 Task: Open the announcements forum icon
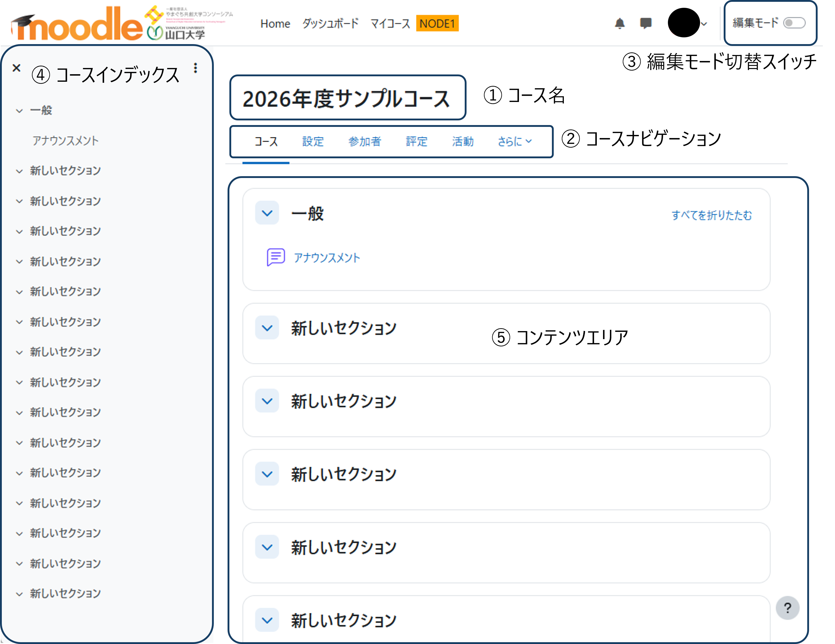pos(276,257)
